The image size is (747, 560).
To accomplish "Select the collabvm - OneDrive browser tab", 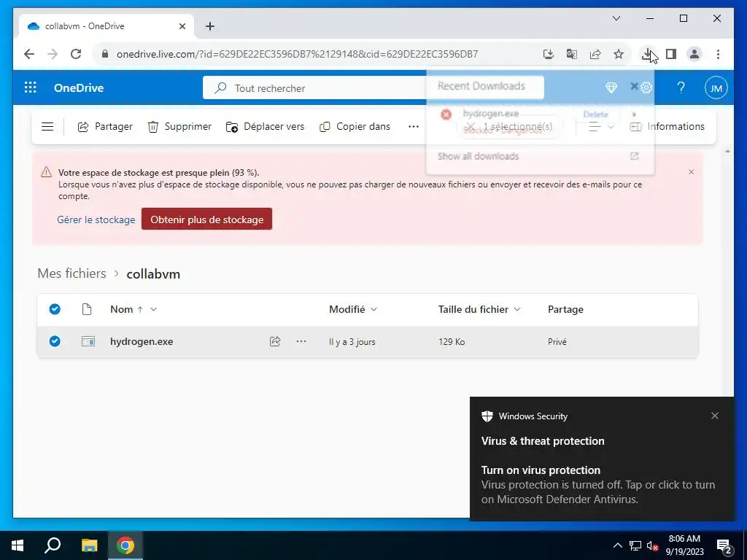I will point(107,26).
